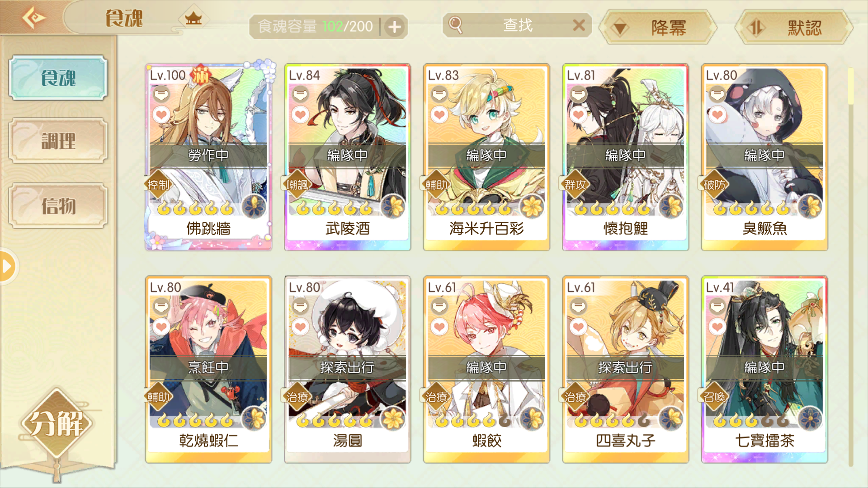Select the 食魂 sidebar tab
868x488 pixels.
[58, 78]
